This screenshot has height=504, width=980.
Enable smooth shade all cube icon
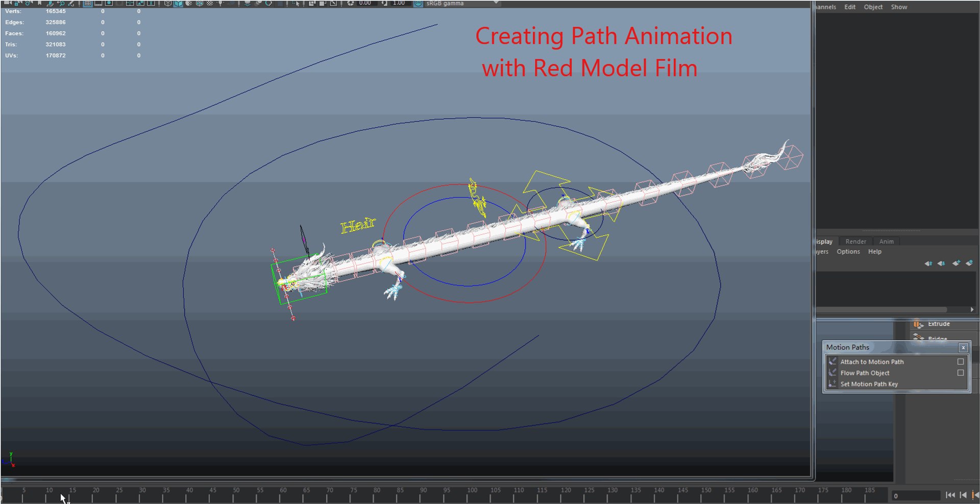(178, 3)
